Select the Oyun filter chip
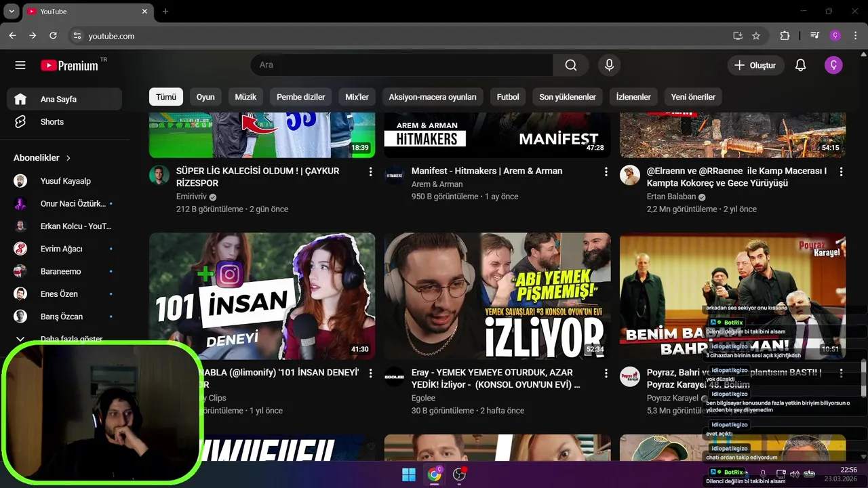This screenshot has width=868, height=488. [x=205, y=97]
